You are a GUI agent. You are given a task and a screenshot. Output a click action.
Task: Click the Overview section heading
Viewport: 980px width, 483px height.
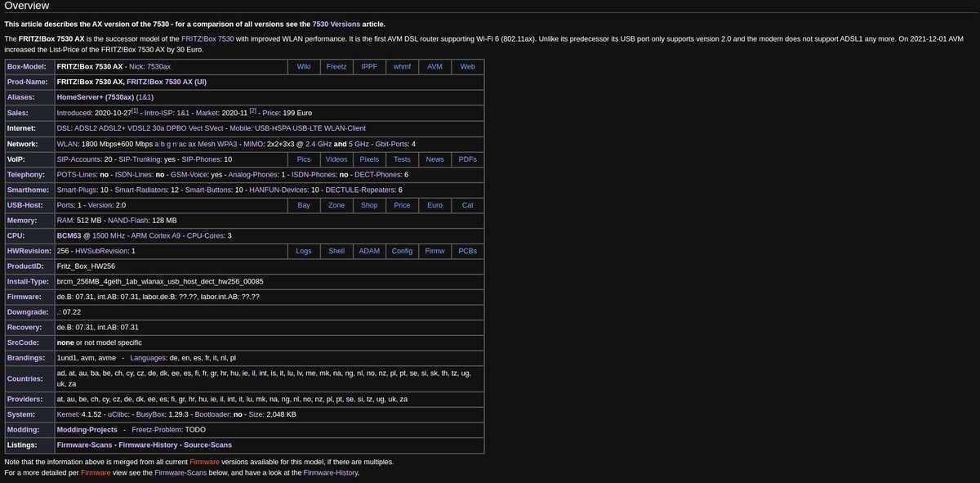pos(27,6)
